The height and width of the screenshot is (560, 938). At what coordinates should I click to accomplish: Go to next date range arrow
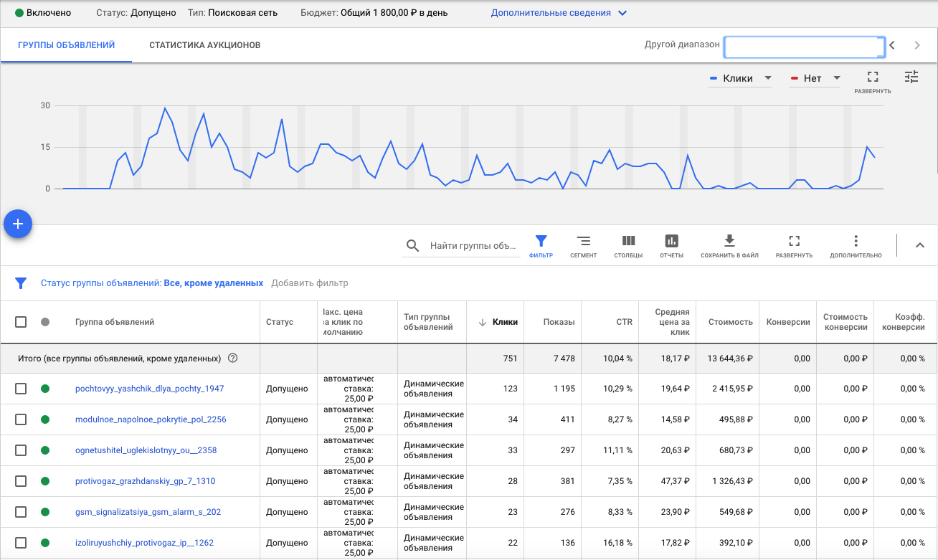(x=917, y=45)
